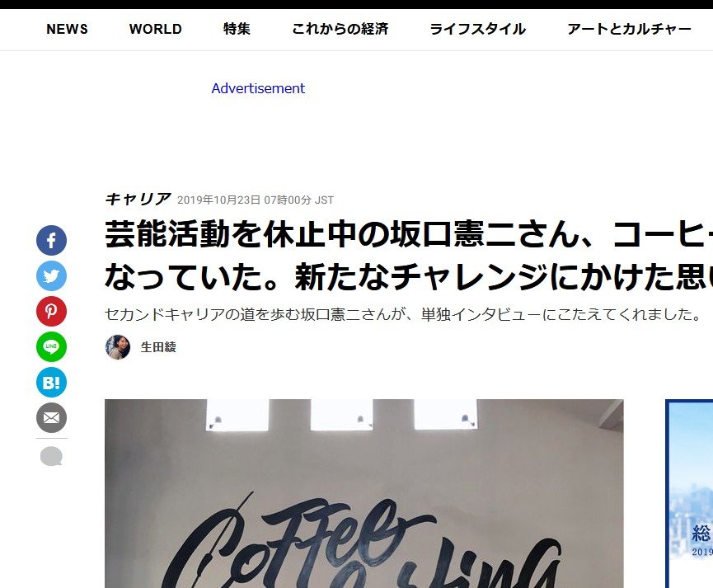Share article on Facebook
Viewport: 713px width, 588px height.
pyautogui.click(x=51, y=240)
